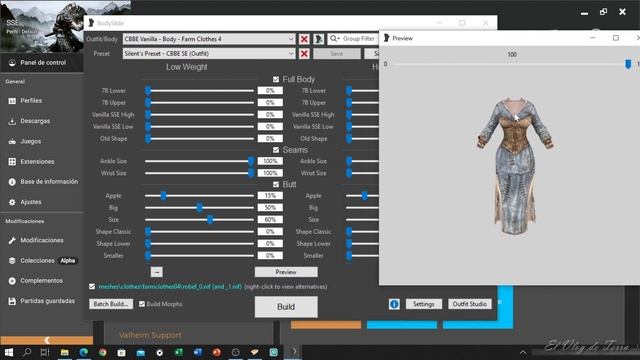640x360 pixels.
Task: Open Panel de control in Vortex sidebar
Action: pos(42,62)
